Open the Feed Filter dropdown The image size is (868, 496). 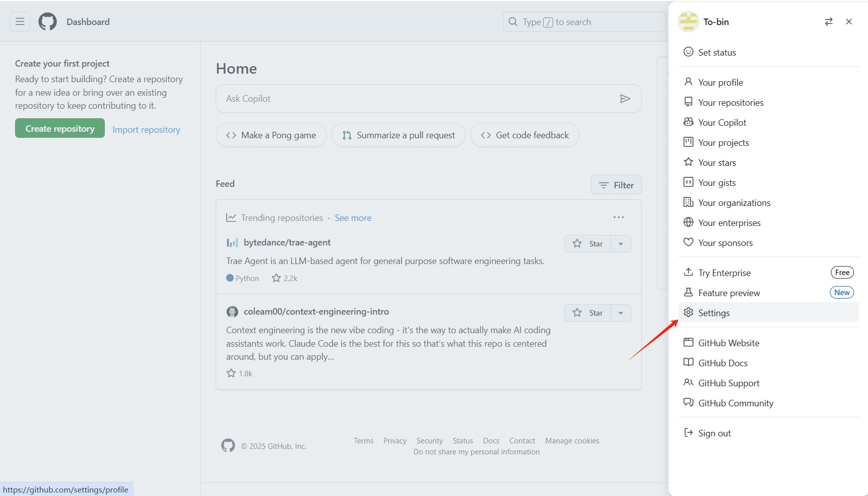(x=616, y=185)
